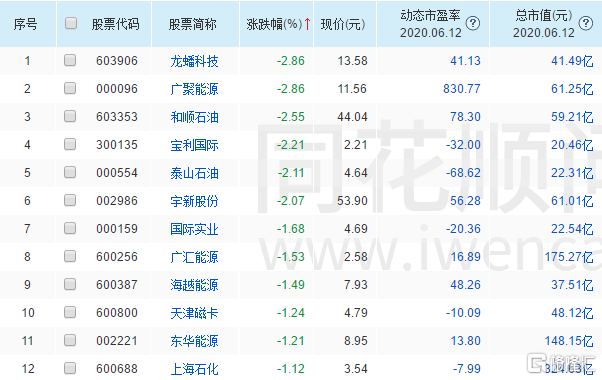602x380 pixels.
Task: Open the 广汇能源 stock link
Action: click(x=194, y=257)
